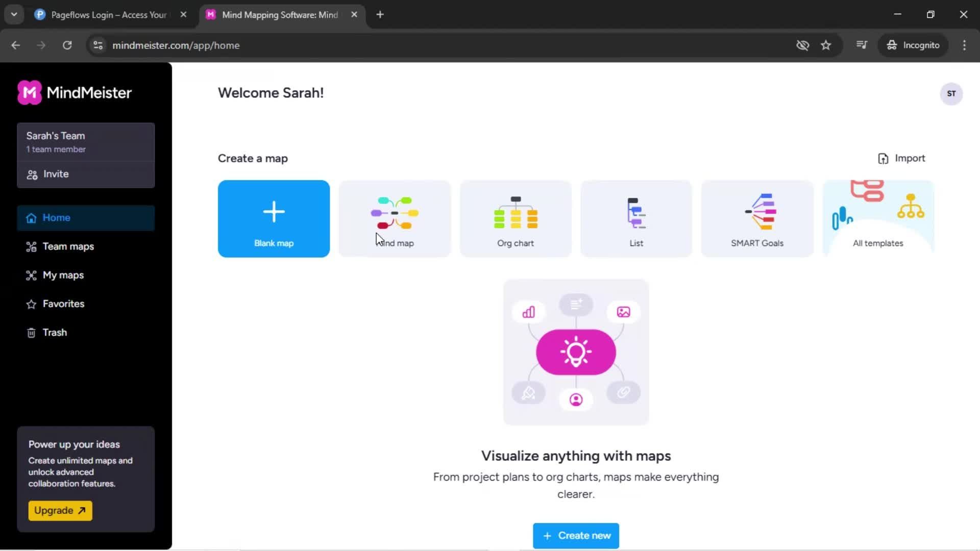
Task: Choose the SMART Goals template
Action: click(x=757, y=218)
